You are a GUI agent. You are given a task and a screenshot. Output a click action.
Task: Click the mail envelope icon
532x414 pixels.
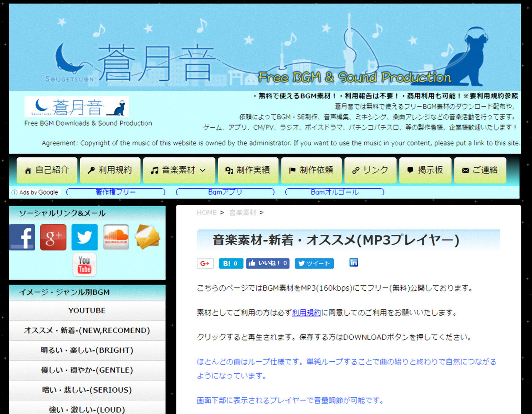click(x=147, y=237)
